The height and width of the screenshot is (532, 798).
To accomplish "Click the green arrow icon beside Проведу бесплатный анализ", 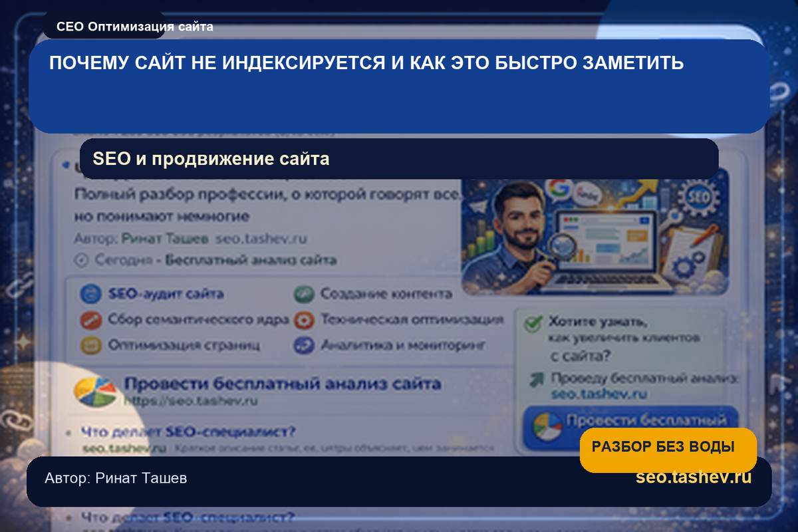I will click(x=535, y=380).
